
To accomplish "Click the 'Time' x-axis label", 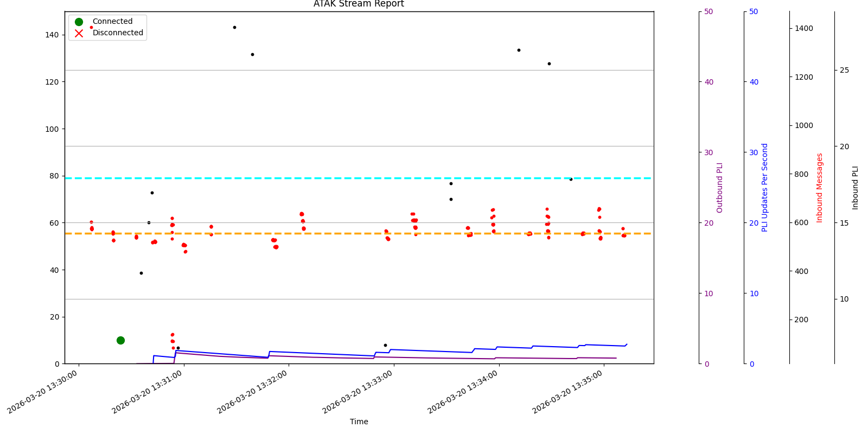I will point(359,422).
